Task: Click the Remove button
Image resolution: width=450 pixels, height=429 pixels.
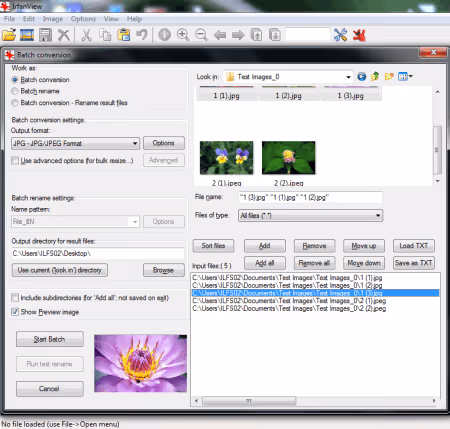Action: coord(314,246)
